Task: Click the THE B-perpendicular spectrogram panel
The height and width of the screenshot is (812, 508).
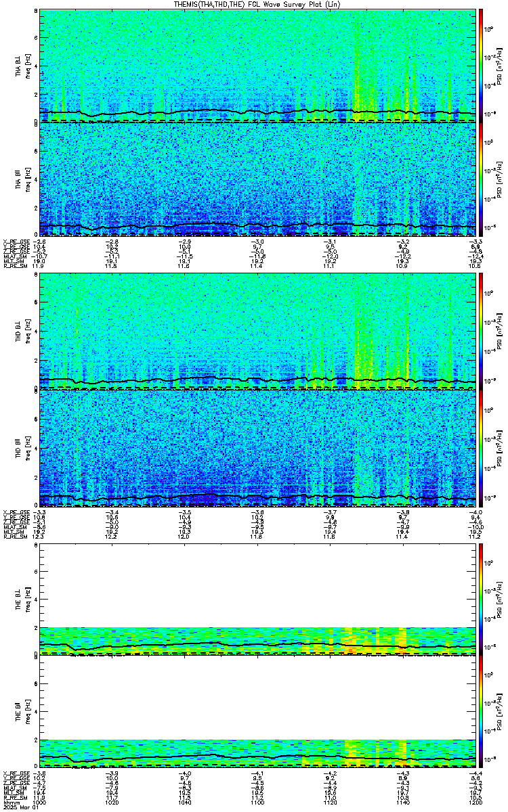Action: coord(258,598)
